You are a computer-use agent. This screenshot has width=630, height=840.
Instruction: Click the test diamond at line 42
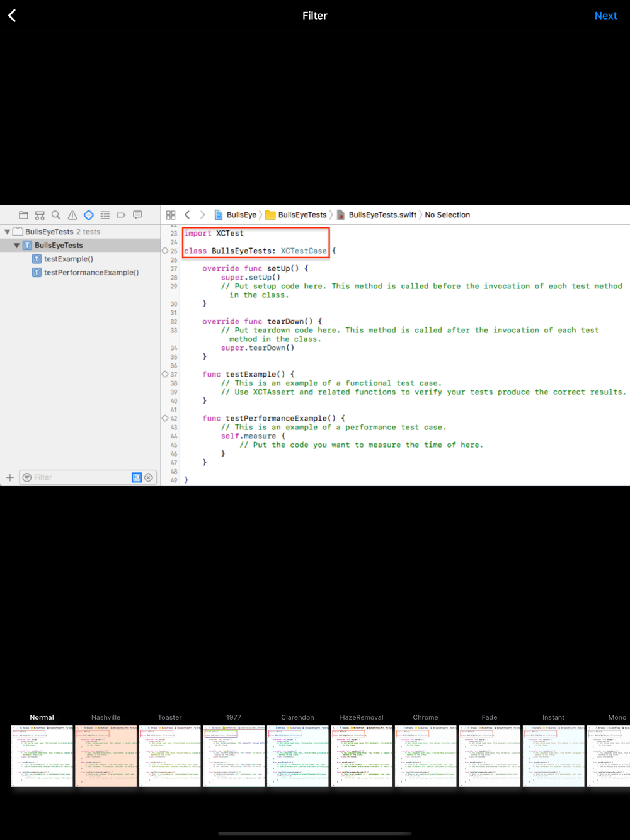[x=165, y=418]
